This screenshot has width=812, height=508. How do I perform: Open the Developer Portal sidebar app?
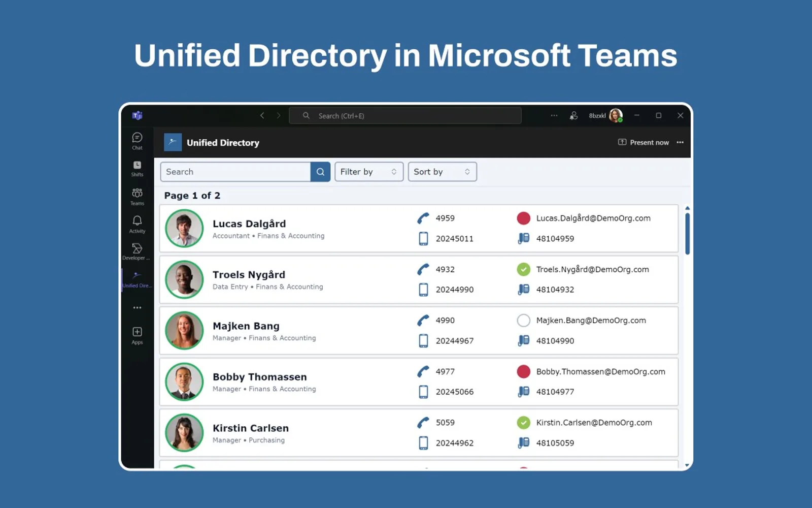point(136,251)
